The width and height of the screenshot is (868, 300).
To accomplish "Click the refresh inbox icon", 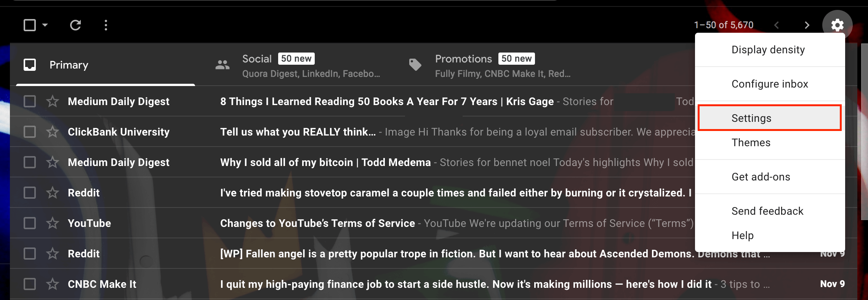I will tap(75, 25).
